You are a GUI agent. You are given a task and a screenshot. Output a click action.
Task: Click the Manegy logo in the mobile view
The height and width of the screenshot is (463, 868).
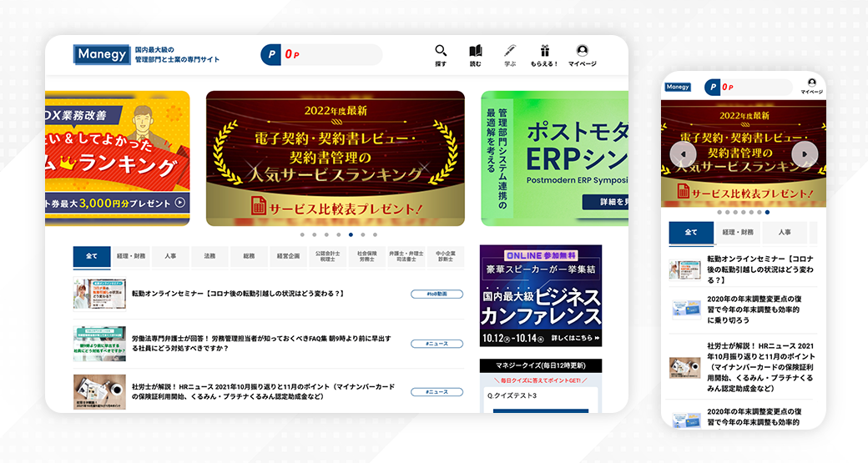tap(678, 87)
